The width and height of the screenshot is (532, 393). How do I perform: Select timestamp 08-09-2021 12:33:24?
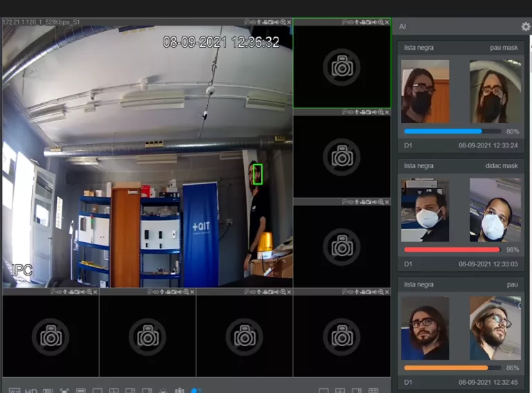(488, 145)
